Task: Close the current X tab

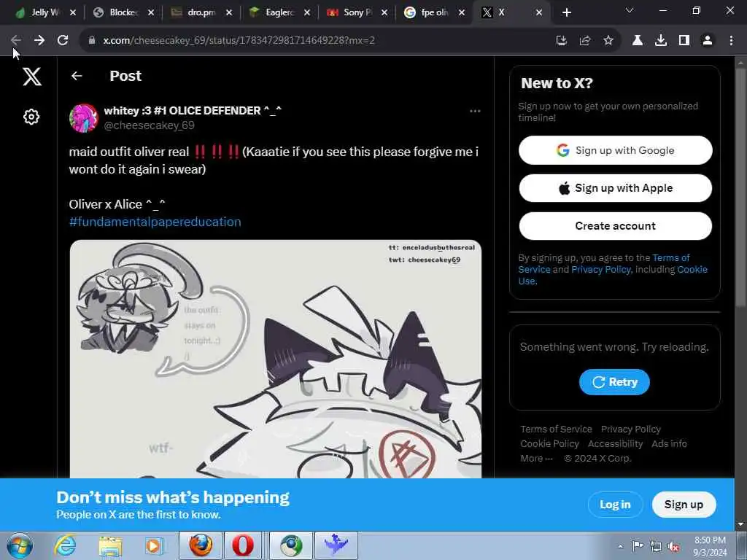Action: (x=539, y=13)
